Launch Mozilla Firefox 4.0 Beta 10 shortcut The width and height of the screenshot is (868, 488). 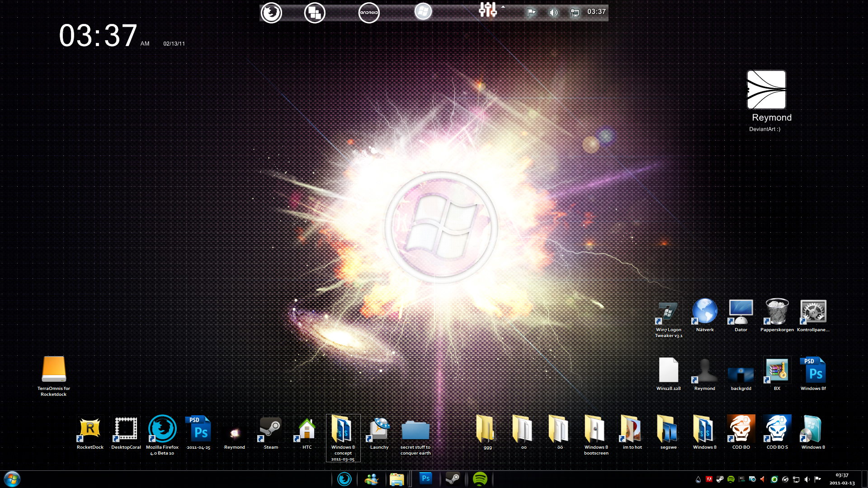(x=162, y=428)
